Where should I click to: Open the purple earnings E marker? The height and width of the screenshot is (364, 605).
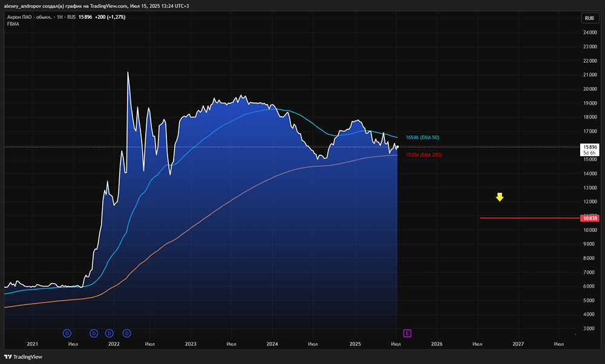407,333
